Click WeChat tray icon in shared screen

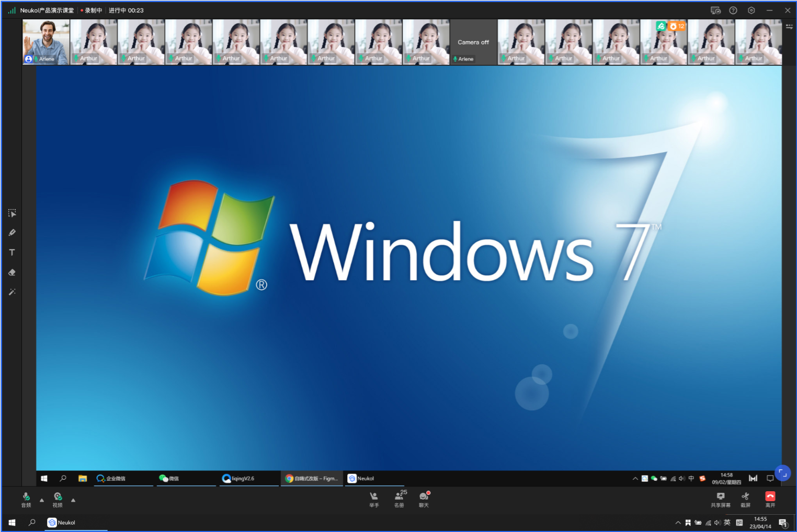pyautogui.click(x=654, y=478)
